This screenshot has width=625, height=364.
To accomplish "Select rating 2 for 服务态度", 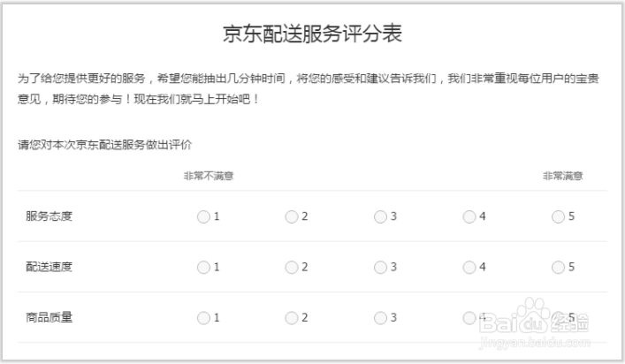I will pyautogui.click(x=292, y=216).
